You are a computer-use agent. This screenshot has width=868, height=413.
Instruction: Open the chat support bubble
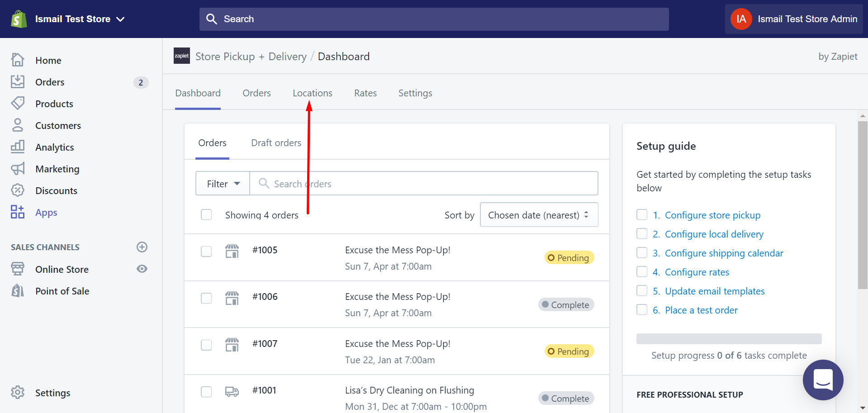pyautogui.click(x=823, y=380)
